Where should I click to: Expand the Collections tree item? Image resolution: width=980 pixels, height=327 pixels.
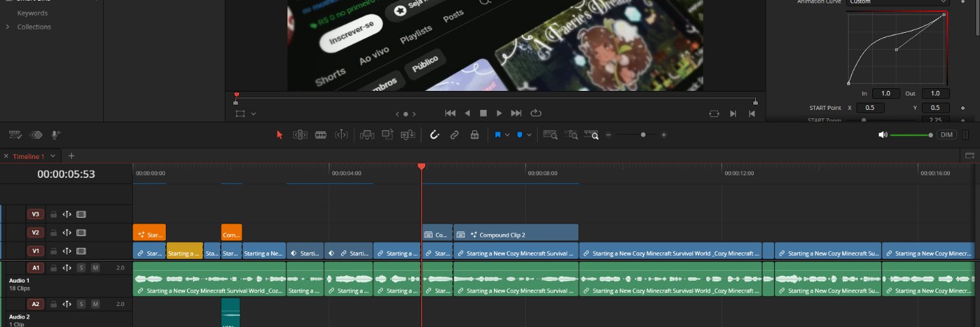pos(7,27)
